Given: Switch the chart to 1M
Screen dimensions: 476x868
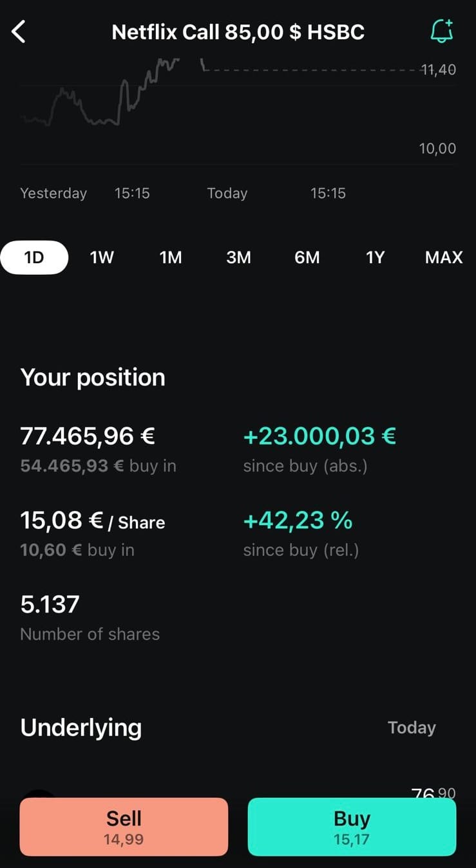Looking at the screenshot, I should 171,257.
